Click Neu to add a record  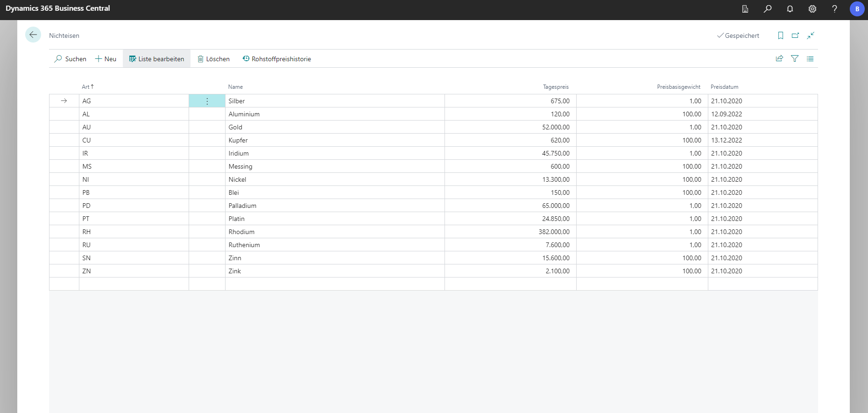click(106, 59)
